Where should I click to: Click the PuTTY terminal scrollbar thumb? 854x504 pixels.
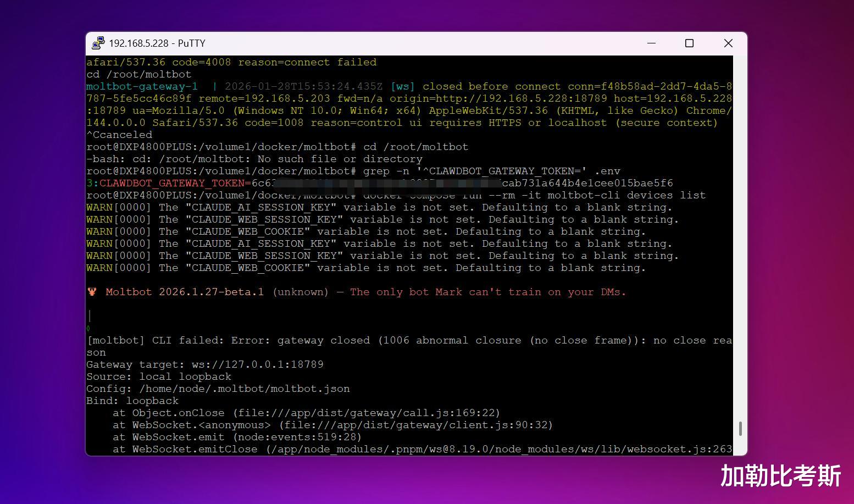pyautogui.click(x=740, y=429)
